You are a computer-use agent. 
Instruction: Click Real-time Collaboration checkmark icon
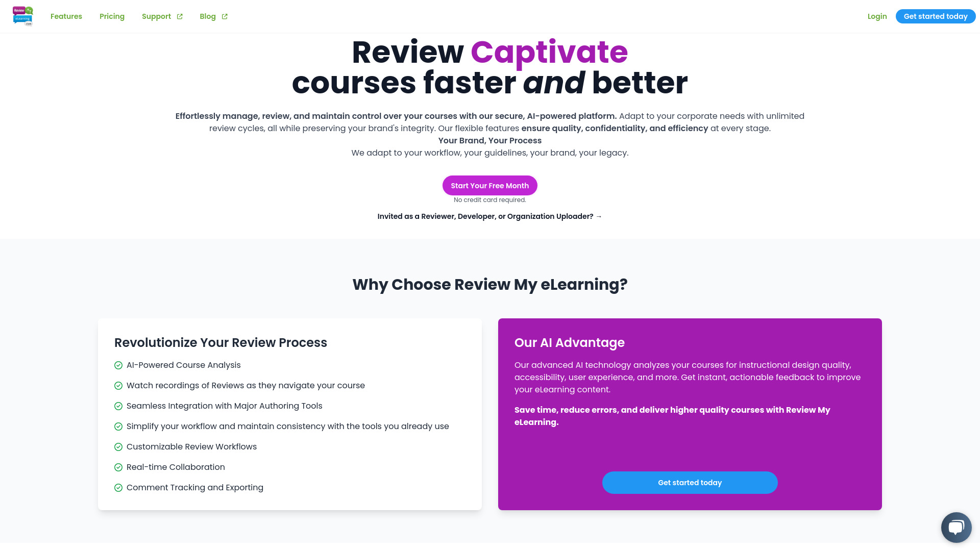[118, 467]
